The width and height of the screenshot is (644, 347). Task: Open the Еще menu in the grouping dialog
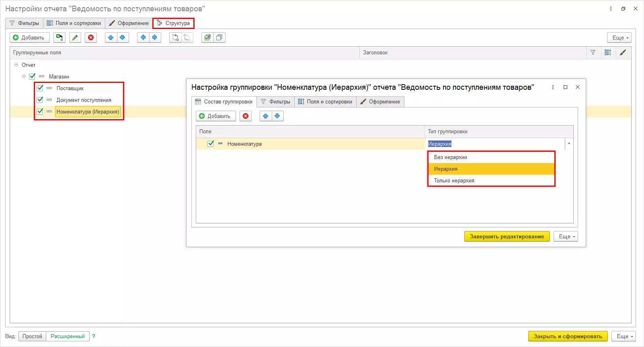coord(566,236)
